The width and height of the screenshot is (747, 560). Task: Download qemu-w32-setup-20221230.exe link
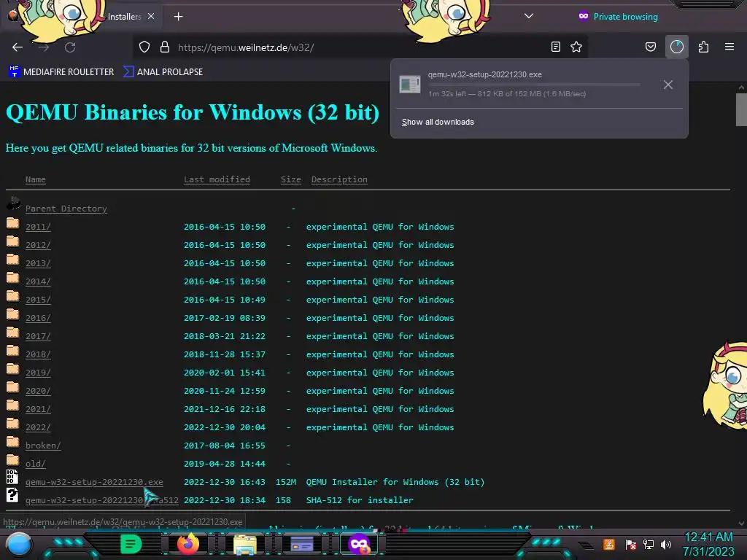[x=94, y=482]
